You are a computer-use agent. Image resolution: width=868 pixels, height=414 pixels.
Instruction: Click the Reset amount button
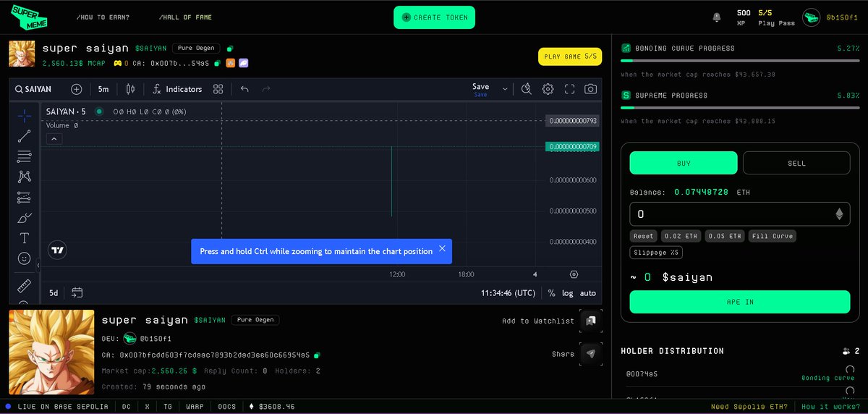click(643, 236)
